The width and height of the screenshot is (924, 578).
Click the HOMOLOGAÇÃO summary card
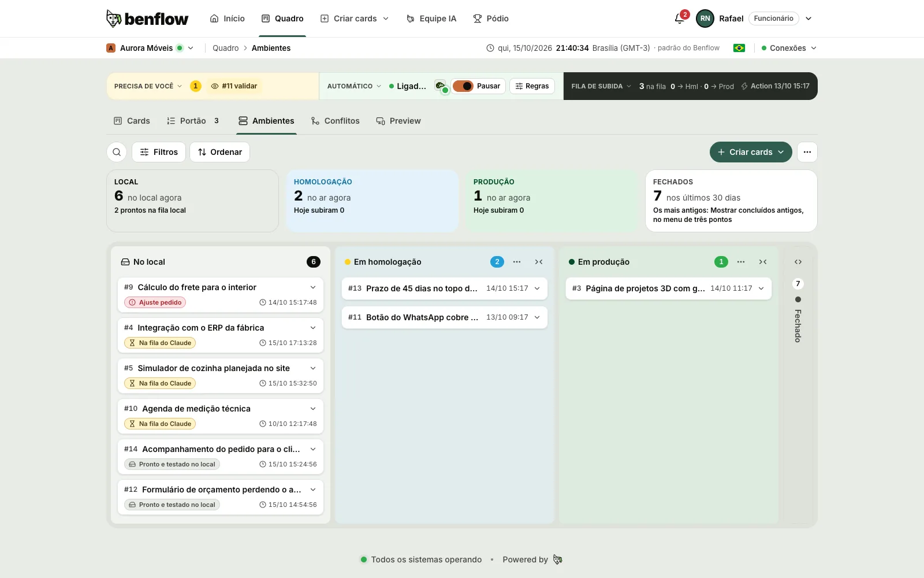tap(372, 201)
